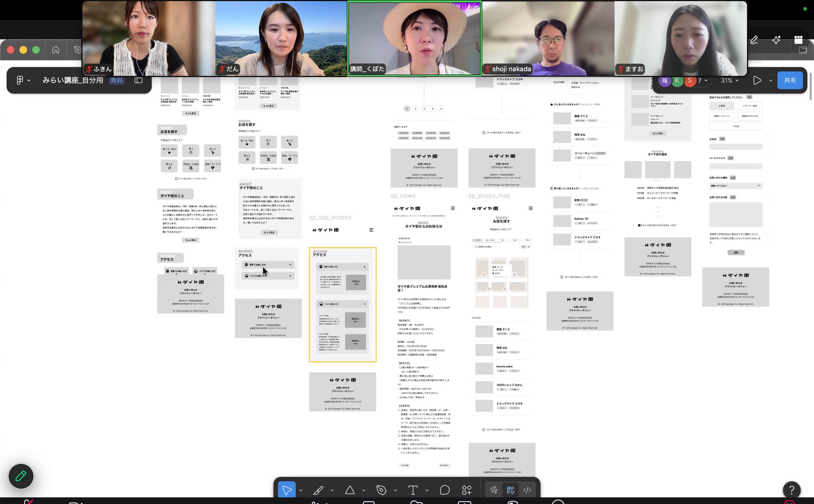Viewport: 814px width, 504px height.
Task: Click the green K collaborator avatar
Action: point(677,80)
